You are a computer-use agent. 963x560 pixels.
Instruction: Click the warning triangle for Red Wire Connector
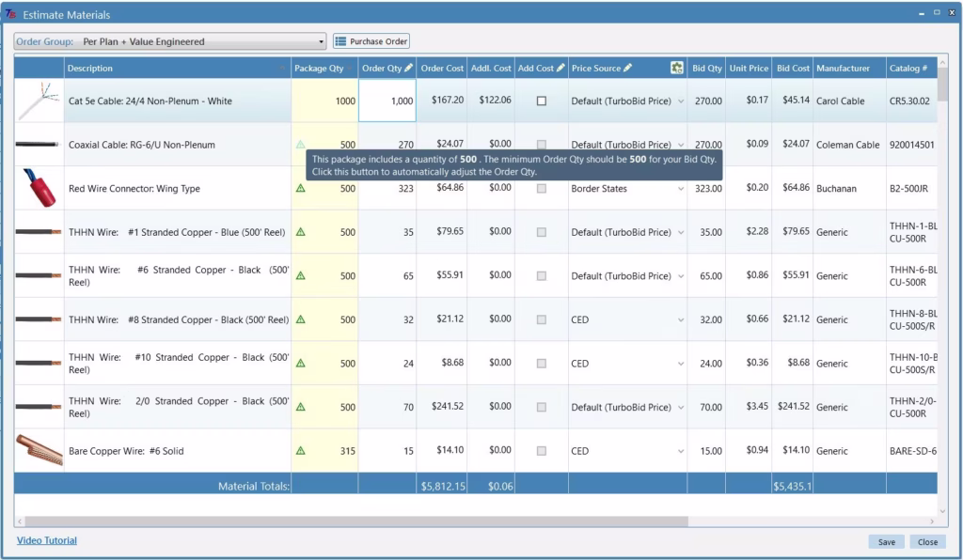300,188
